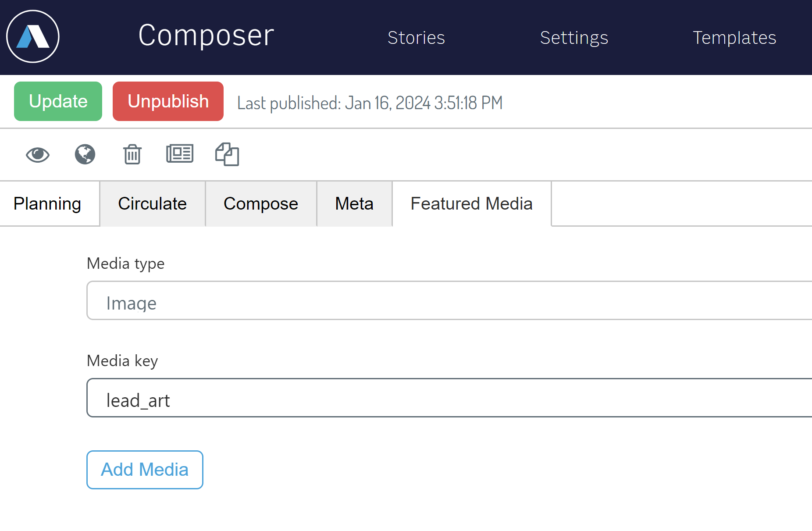Duplicate story with the copy icon
812x531 pixels.
[227, 154]
